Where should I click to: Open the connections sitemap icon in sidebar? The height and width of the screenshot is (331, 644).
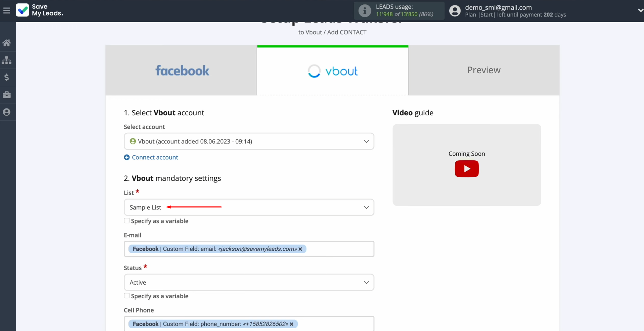pos(6,60)
